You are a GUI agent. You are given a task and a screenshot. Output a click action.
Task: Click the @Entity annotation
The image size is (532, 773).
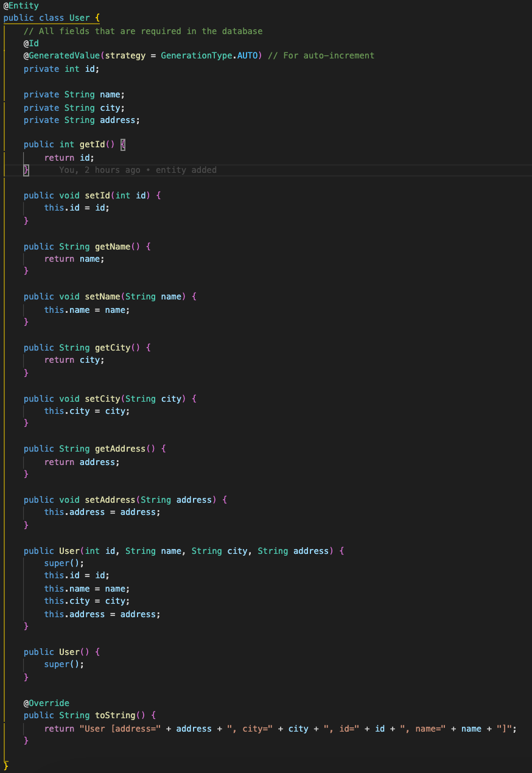(x=21, y=5)
